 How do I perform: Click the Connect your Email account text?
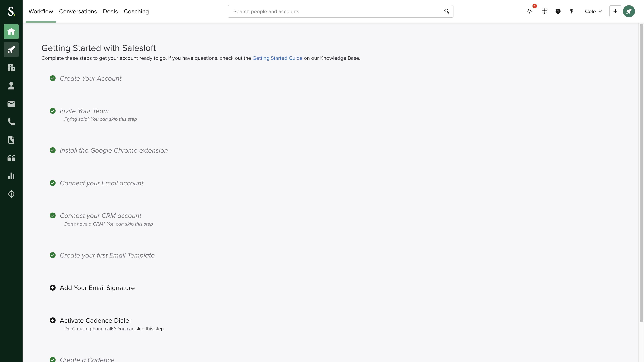click(x=102, y=183)
